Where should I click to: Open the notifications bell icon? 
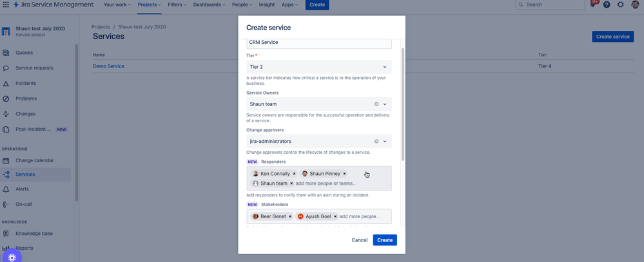[x=593, y=4]
